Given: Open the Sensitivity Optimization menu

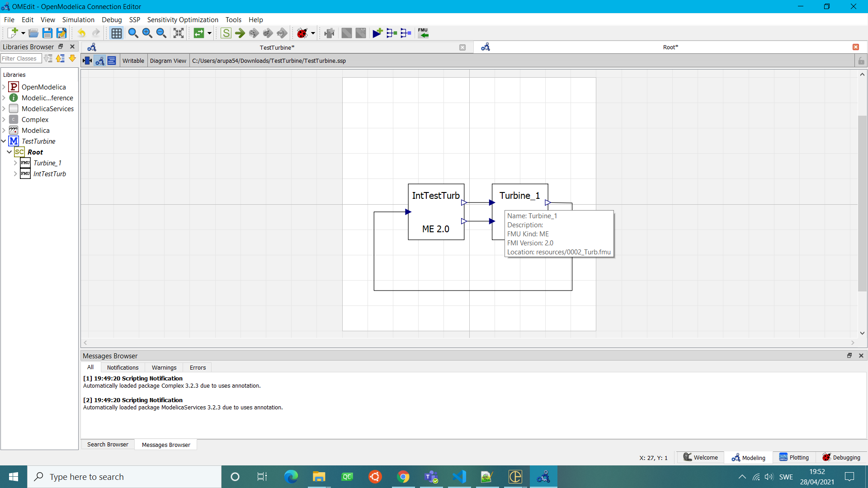Looking at the screenshot, I should 183,20.
